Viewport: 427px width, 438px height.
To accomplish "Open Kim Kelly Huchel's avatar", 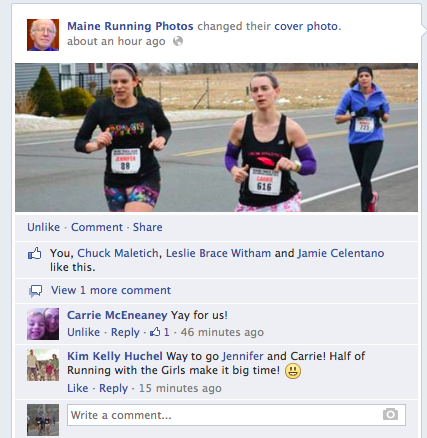I will 43,365.
